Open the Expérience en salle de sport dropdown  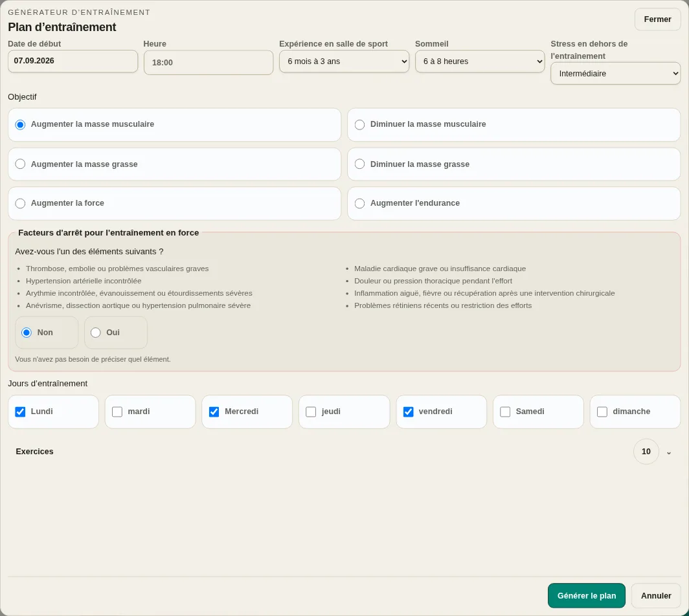[x=344, y=61]
